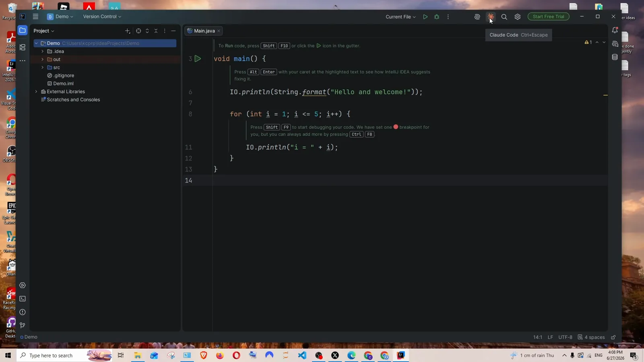Hide the Project panel
The height and width of the screenshot is (362, 644).
pyautogui.click(x=173, y=31)
